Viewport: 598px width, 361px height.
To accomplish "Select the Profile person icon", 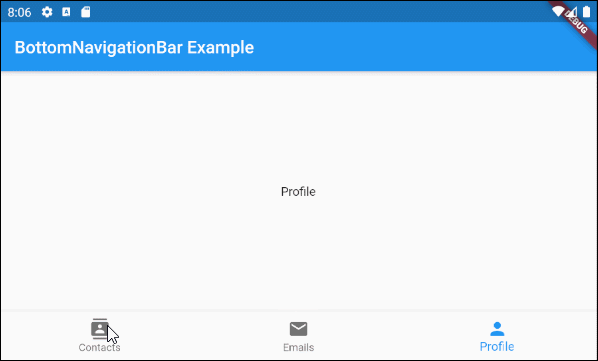I will click(x=497, y=329).
